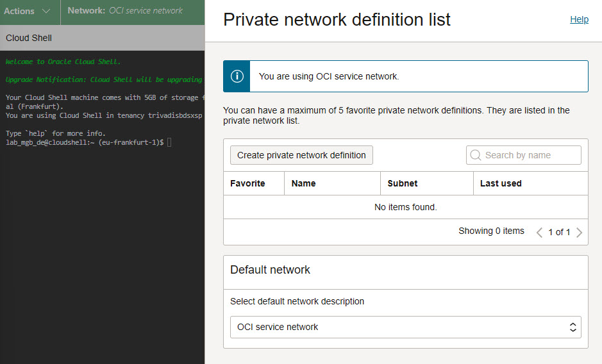Click the '1 of 1' page indicator
The image size is (602, 364).
coord(559,232)
